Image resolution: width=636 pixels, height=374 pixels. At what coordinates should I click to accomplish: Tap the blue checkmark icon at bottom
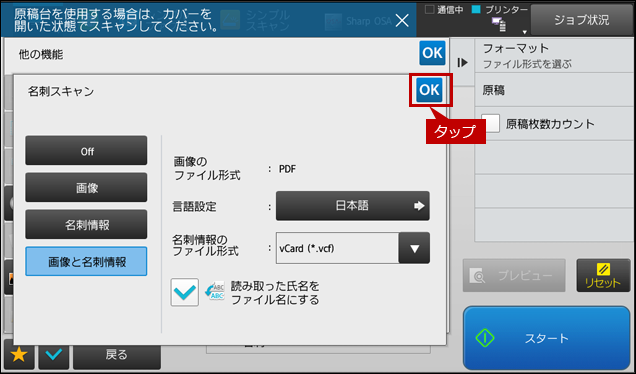[54, 355]
